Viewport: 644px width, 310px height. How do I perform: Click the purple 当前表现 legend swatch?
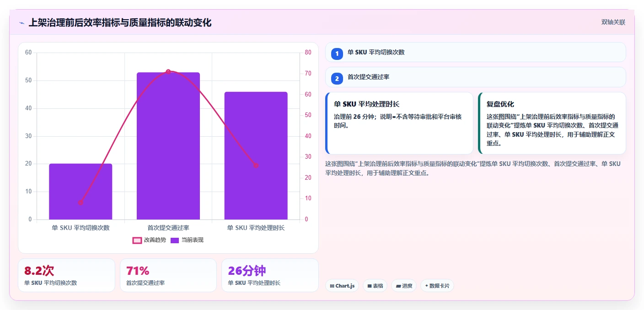[175, 240]
